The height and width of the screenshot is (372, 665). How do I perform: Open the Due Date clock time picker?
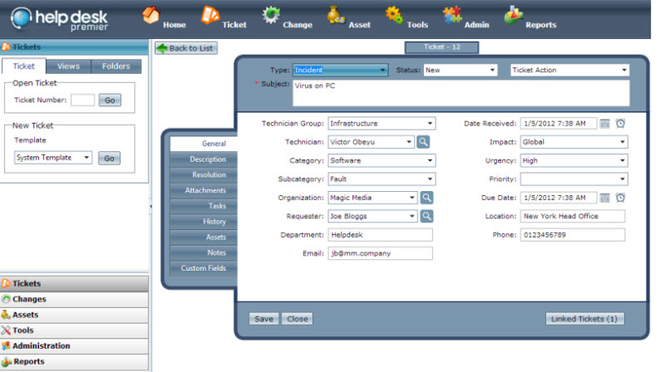coord(620,198)
